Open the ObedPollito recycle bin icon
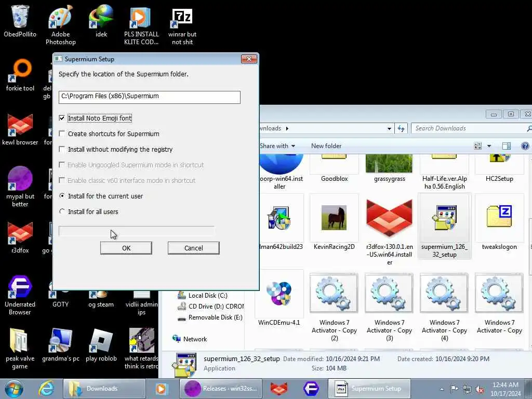Image resolution: width=532 pixels, height=399 pixels. click(x=20, y=21)
